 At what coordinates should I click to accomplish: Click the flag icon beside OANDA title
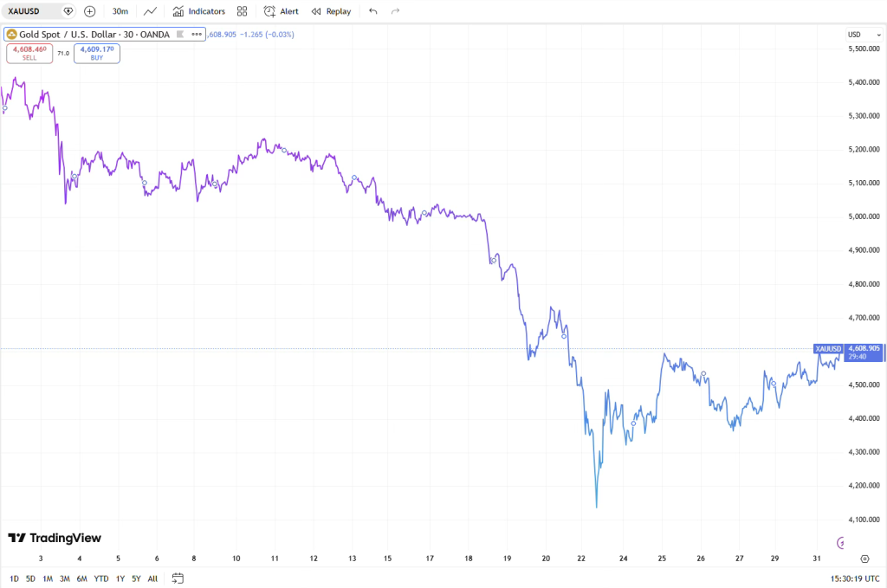pos(180,35)
